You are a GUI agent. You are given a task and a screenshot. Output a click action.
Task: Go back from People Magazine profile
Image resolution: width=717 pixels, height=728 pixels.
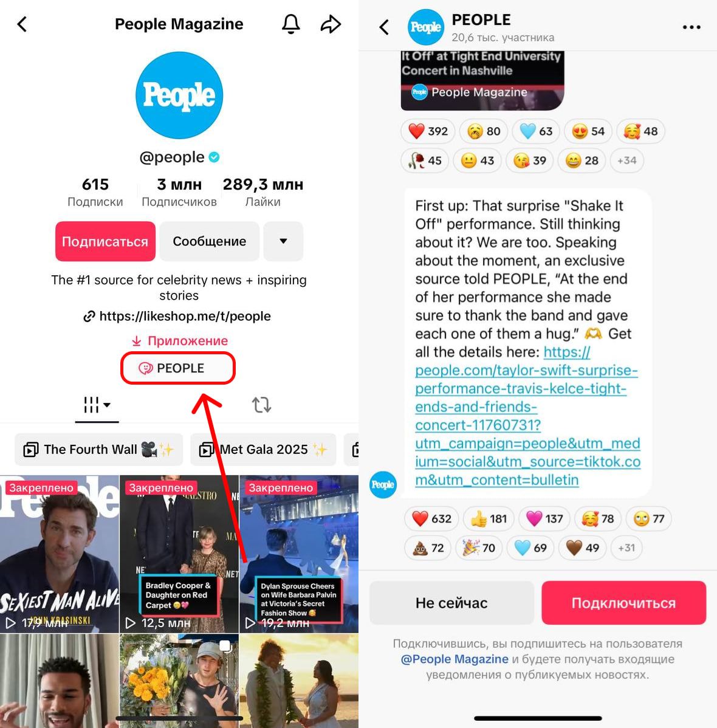22,24
